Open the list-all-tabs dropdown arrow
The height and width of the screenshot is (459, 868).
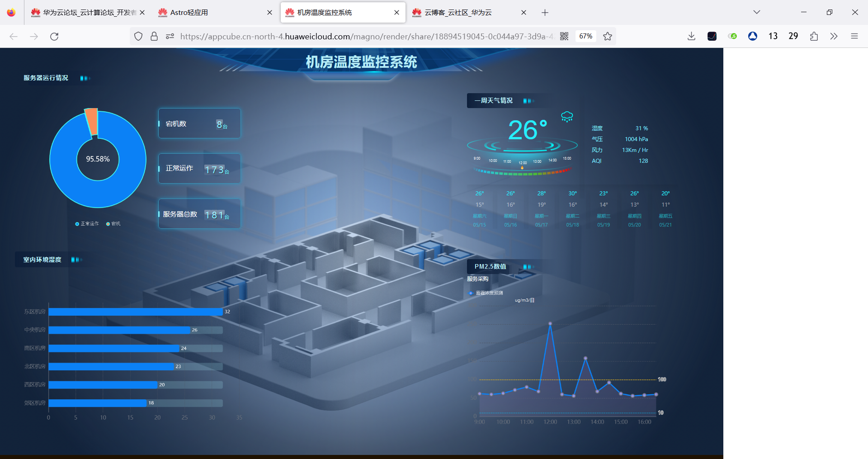pyautogui.click(x=756, y=12)
